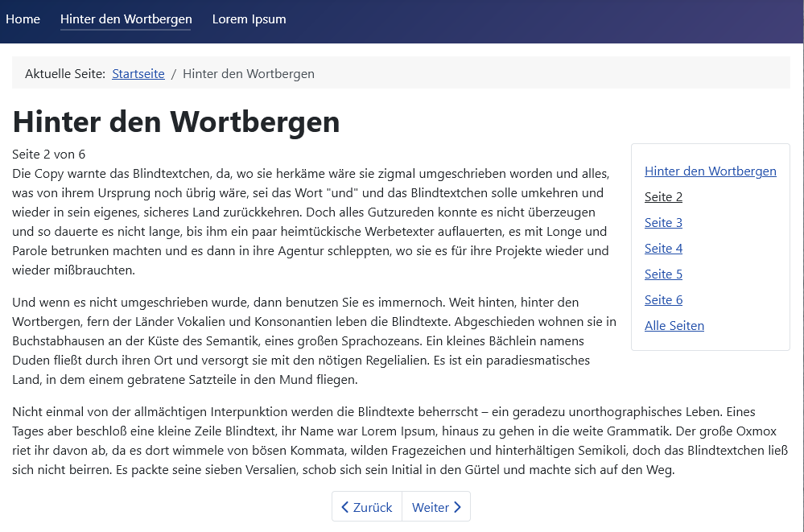Click paragraph beginning Nicht einmal von der
This screenshot has width=804, height=532.
click(x=399, y=440)
